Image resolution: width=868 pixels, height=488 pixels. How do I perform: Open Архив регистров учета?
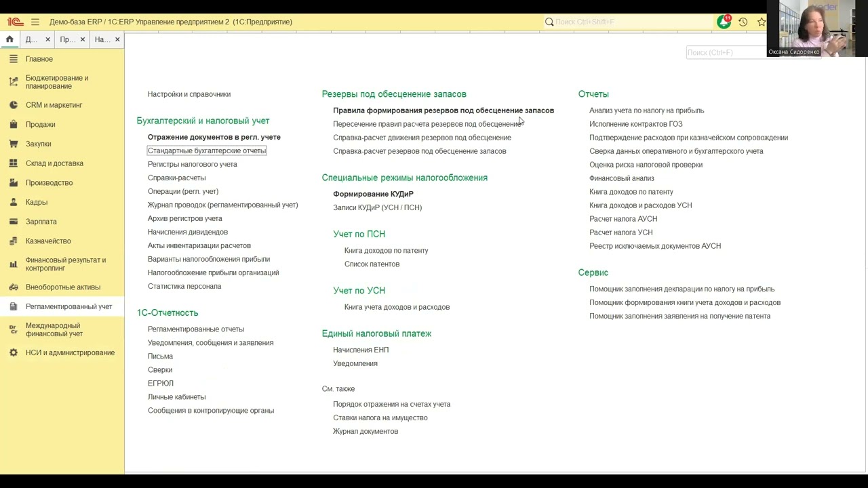click(185, 218)
